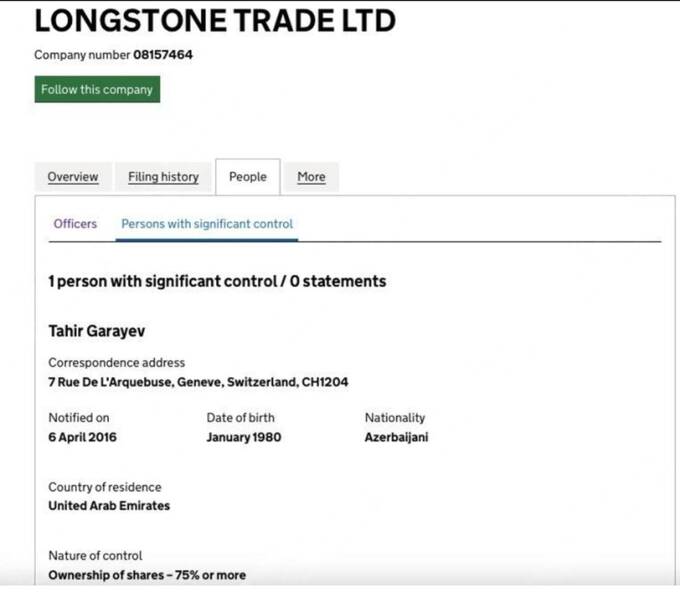This screenshot has height=597, width=680.
Task: Click the Azerbaijani nationality value
Action: [396, 437]
